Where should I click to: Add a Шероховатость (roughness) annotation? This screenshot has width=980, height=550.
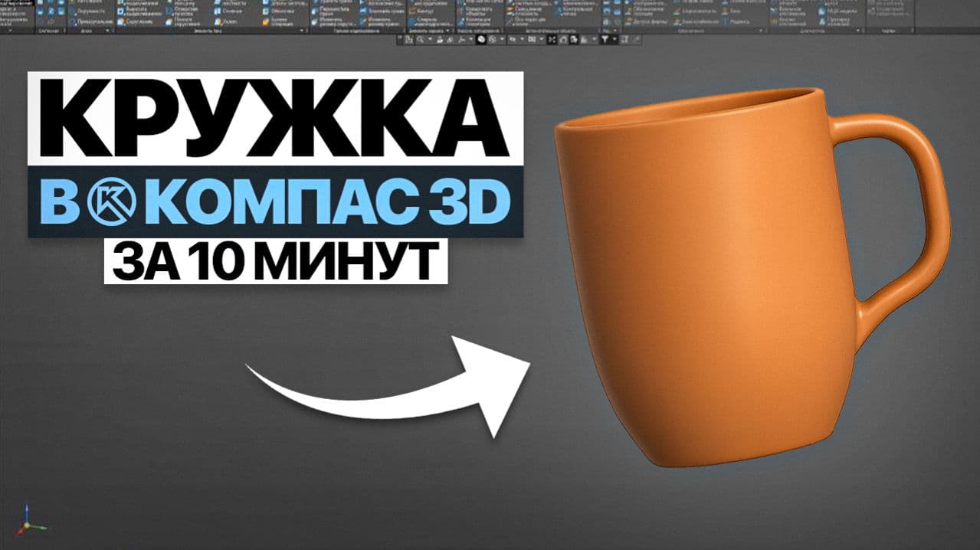pos(693,11)
